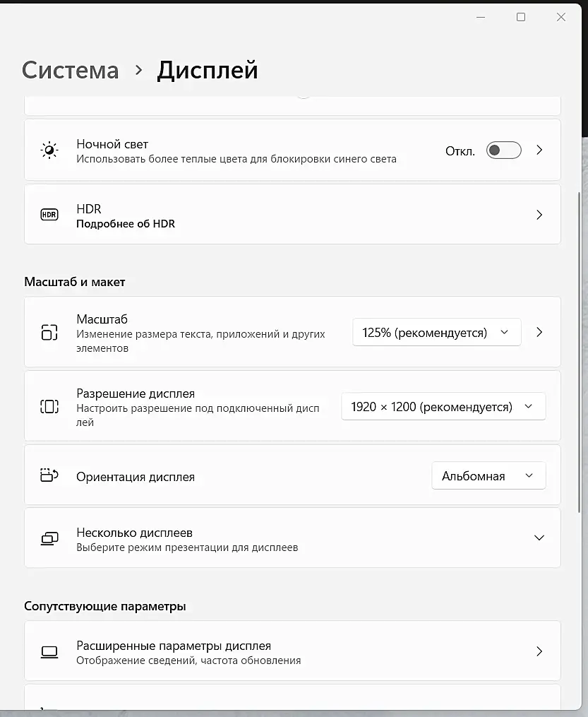This screenshot has width=588, height=717.
Task: Open the HDR settings row chevron
Action: pyautogui.click(x=539, y=215)
